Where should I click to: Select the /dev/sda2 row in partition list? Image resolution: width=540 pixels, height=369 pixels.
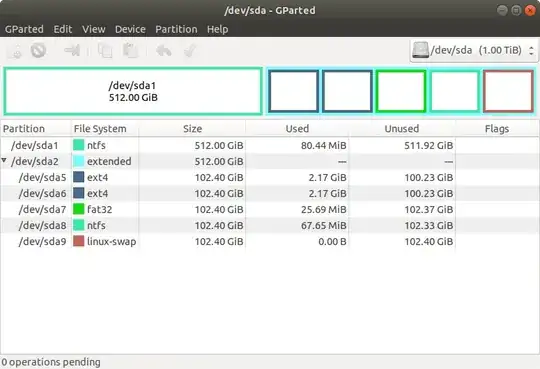click(270, 161)
